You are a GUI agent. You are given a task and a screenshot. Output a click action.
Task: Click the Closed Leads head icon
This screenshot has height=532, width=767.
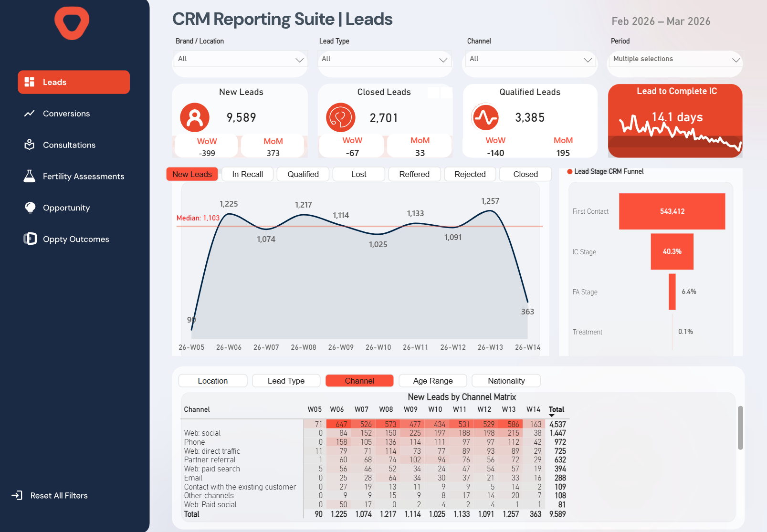click(x=341, y=117)
